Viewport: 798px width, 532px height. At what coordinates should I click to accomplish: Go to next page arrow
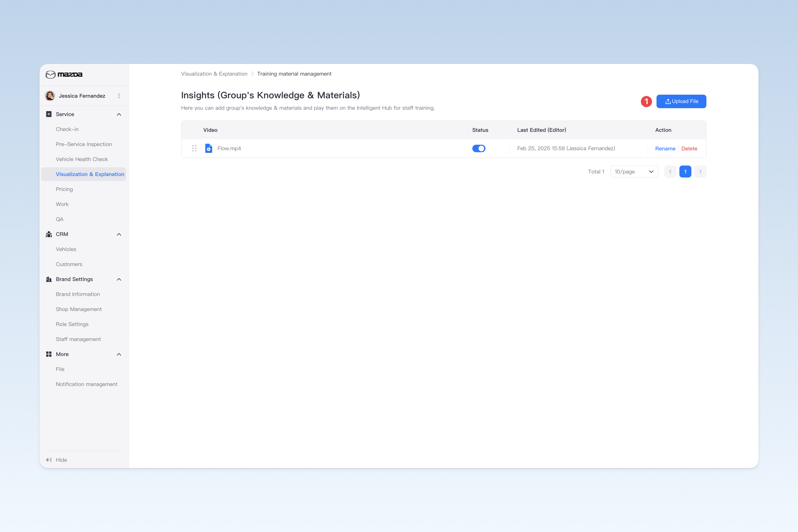[700, 172]
